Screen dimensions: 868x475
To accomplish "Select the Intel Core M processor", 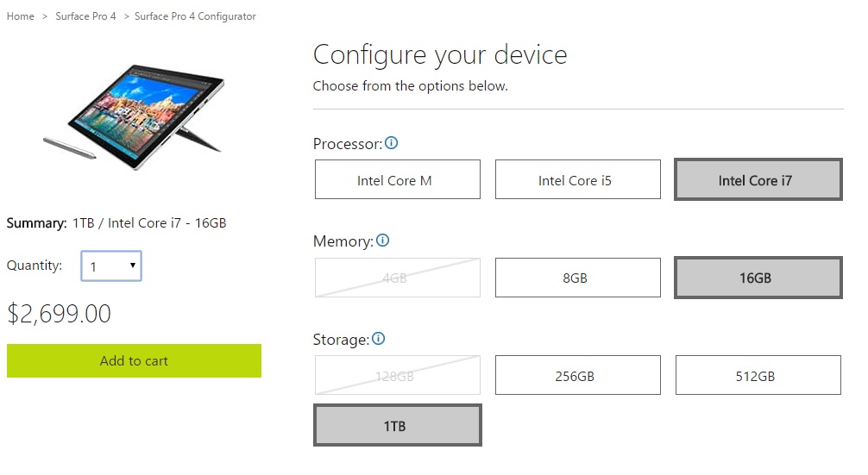I will [397, 180].
